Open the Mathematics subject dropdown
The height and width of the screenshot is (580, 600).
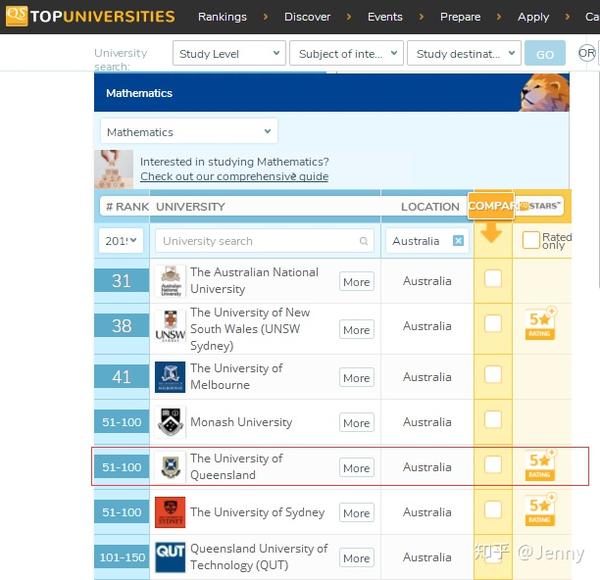click(x=189, y=131)
